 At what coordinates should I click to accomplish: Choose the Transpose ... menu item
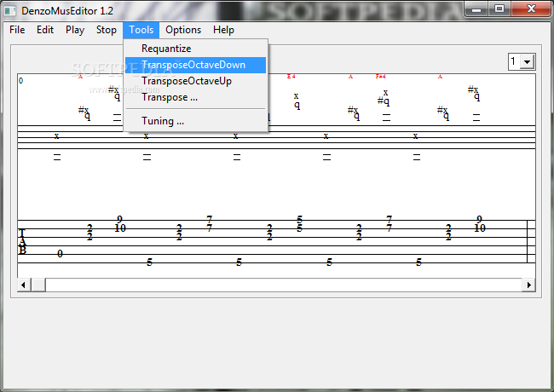point(195,97)
